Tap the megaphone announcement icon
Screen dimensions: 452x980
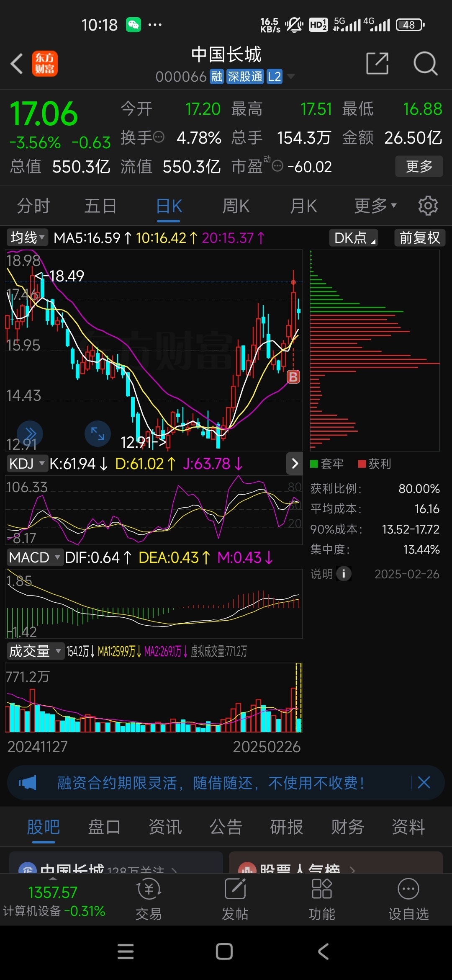[28, 782]
